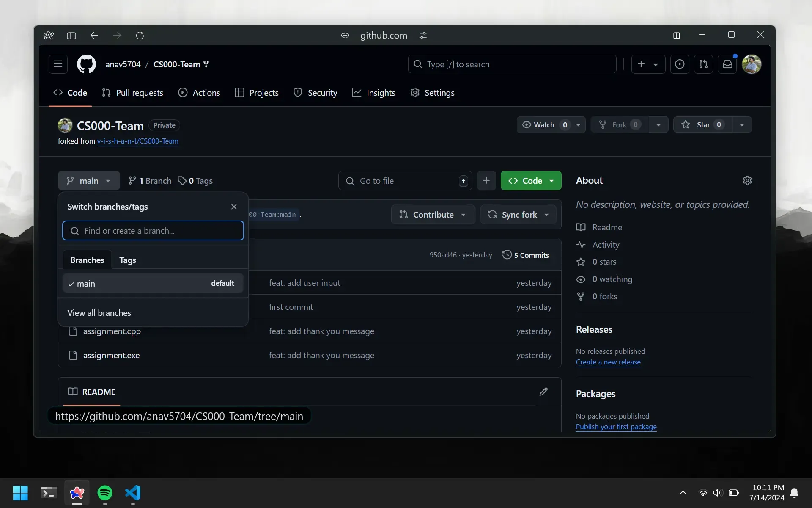Open Spotify from the taskbar
The height and width of the screenshot is (508, 812).
coord(105,493)
